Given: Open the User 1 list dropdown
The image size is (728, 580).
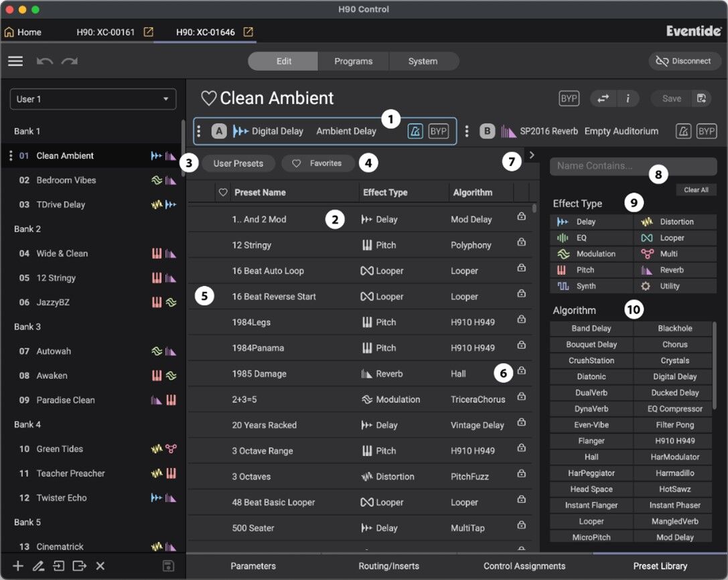Looking at the screenshot, I should coord(93,99).
